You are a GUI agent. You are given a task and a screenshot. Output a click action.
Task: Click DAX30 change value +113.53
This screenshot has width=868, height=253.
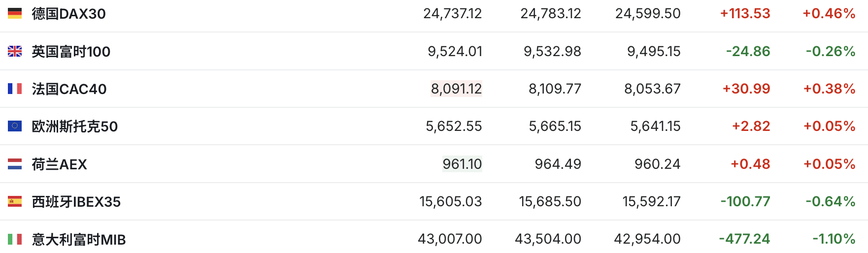click(x=745, y=13)
